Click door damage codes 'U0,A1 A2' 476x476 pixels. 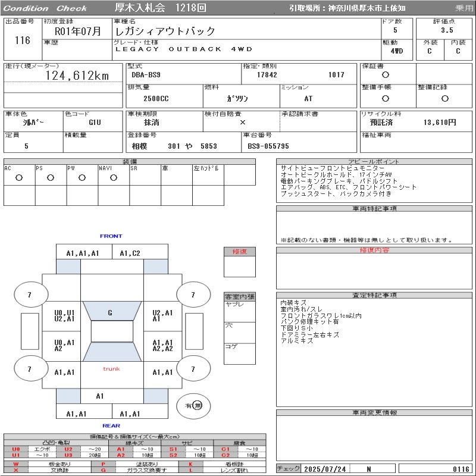[x=64, y=346]
